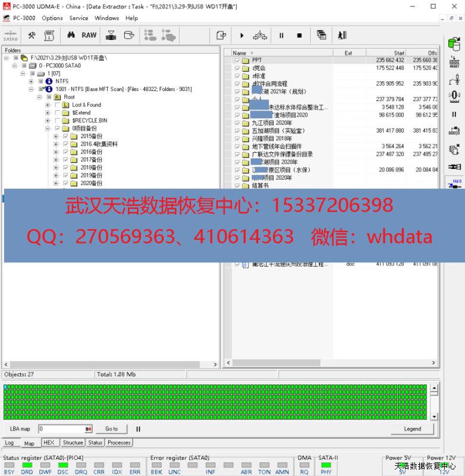The height and width of the screenshot is (476, 465).
Task: Click the exit running-man toolbar icon
Action: click(x=342, y=35)
